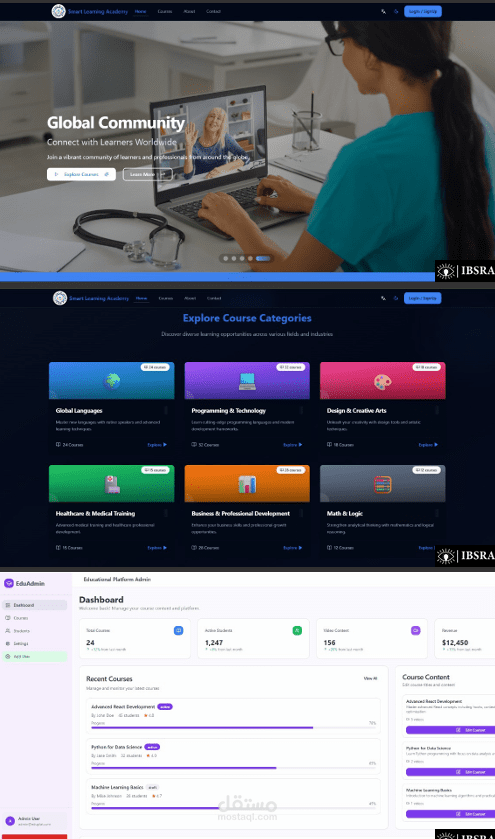
Task: Open language switcher icon on hero page navbar
Action: click(x=383, y=11)
